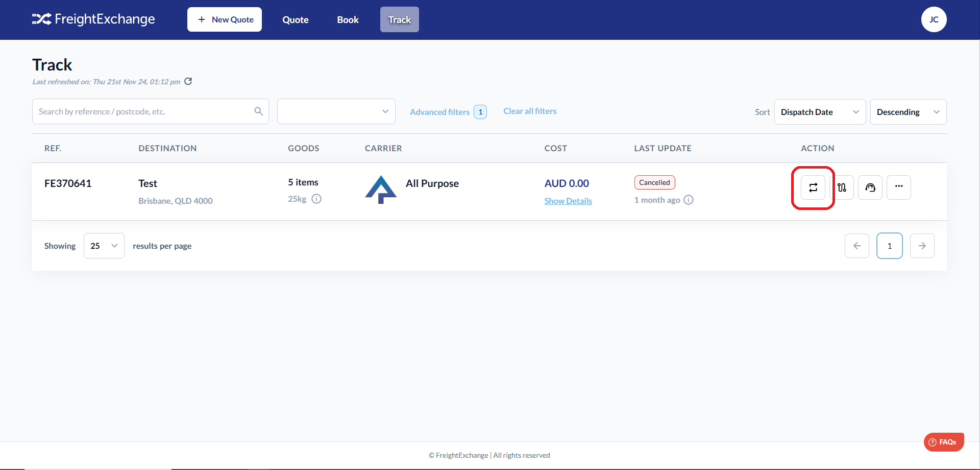Click the support headset icon for FE370641
This screenshot has width=980, height=470.
point(870,187)
